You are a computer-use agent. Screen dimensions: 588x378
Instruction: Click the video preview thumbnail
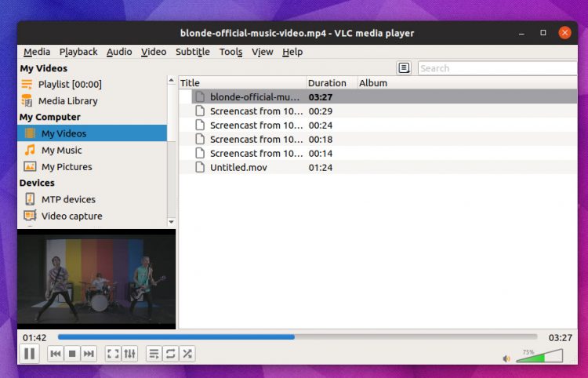pyautogui.click(x=96, y=279)
